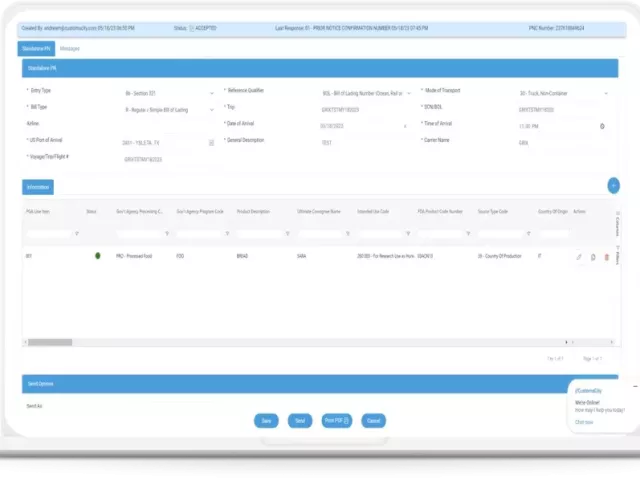Click the filter text box under Country Of Origin
The width and height of the screenshot is (640, 480).
pyautogui.click(x=554, y=233)
